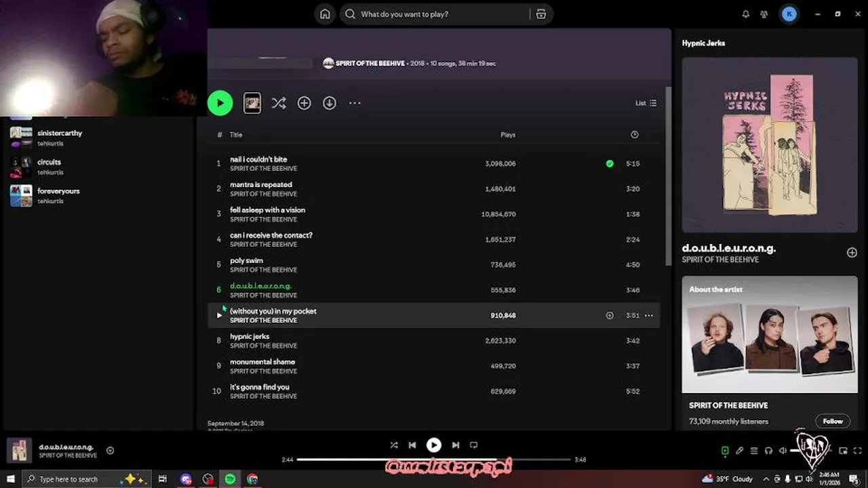
Task: Open the Connect to a device headphones icon
Action: [x=768, y=451]
